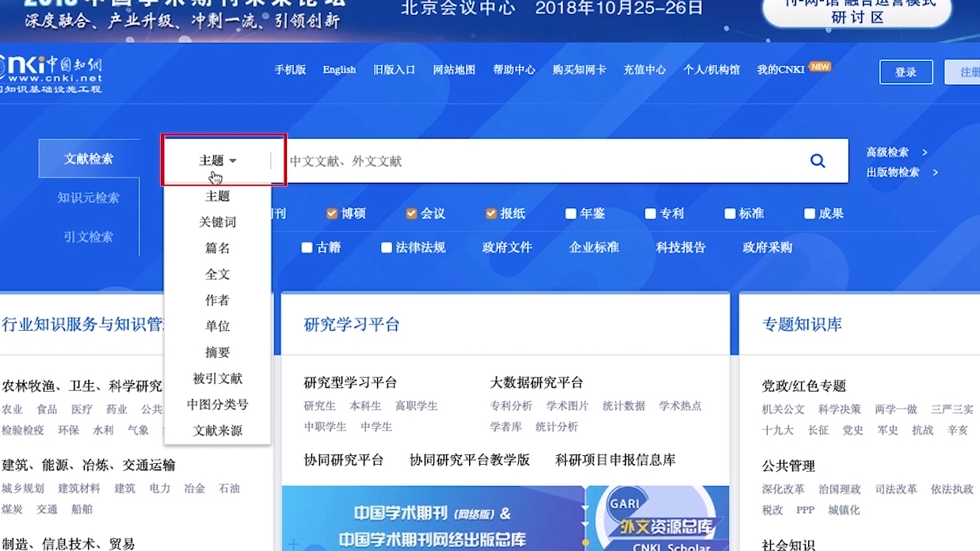This screenshot has width=980, height=551.
Task: Select 摘要 from dropdown list
Action: click(x=218, y=352)
